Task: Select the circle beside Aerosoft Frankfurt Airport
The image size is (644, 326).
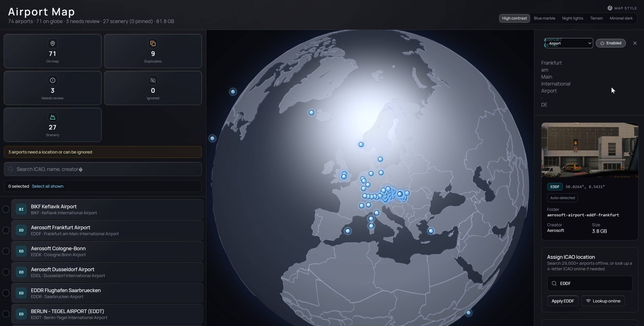Action: click(x=6, y=230)
